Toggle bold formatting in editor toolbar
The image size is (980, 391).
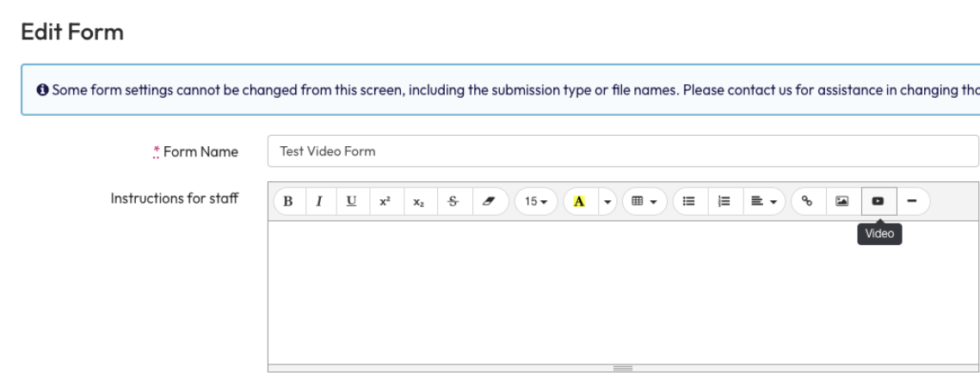pyautogui.click(x=289, y=201)
